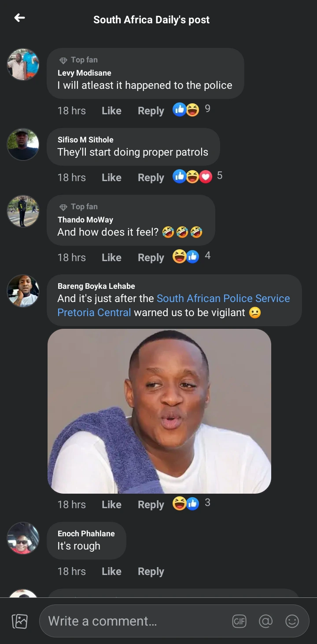317x644 pixels.
Task: View reactions on Thando MoWay's comment
Action: click(191, 256)
